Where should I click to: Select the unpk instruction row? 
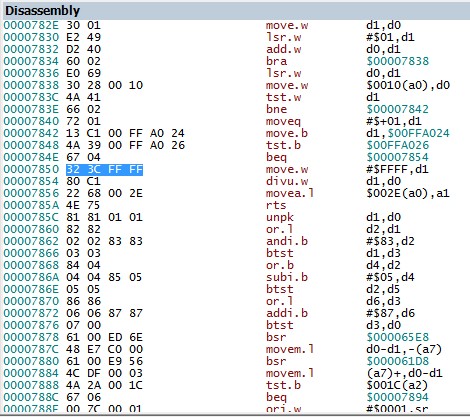pyautogui.click(x=235, y=217)
